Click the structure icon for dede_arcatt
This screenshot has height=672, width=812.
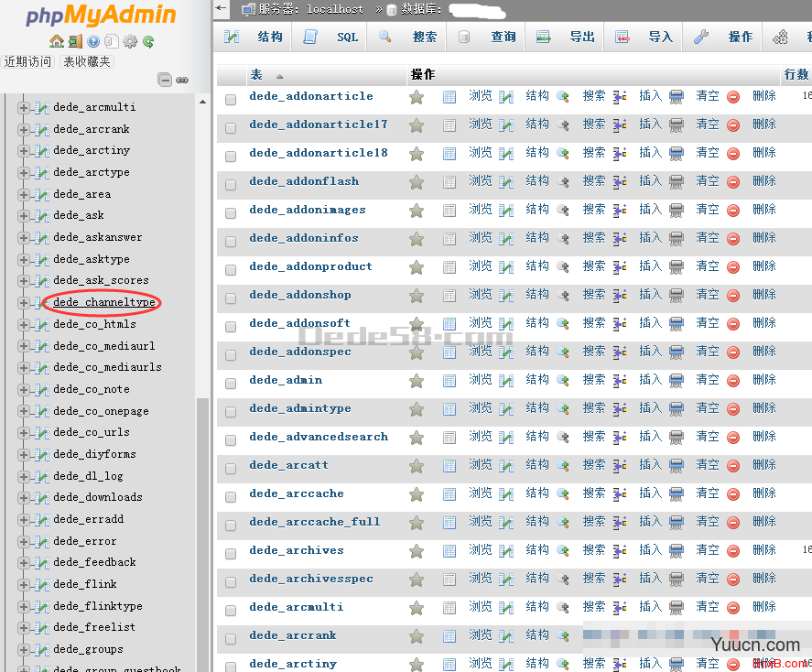[x=506, y=466]
